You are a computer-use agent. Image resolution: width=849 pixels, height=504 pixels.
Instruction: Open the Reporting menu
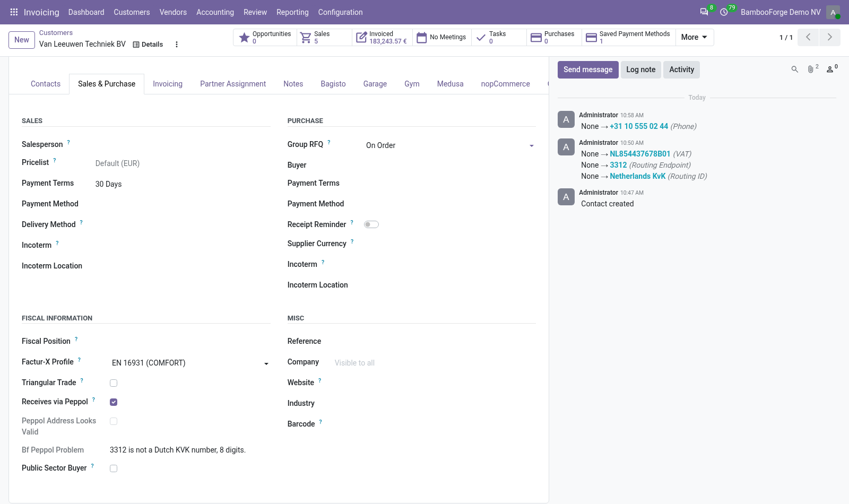(x=292, y=12)
